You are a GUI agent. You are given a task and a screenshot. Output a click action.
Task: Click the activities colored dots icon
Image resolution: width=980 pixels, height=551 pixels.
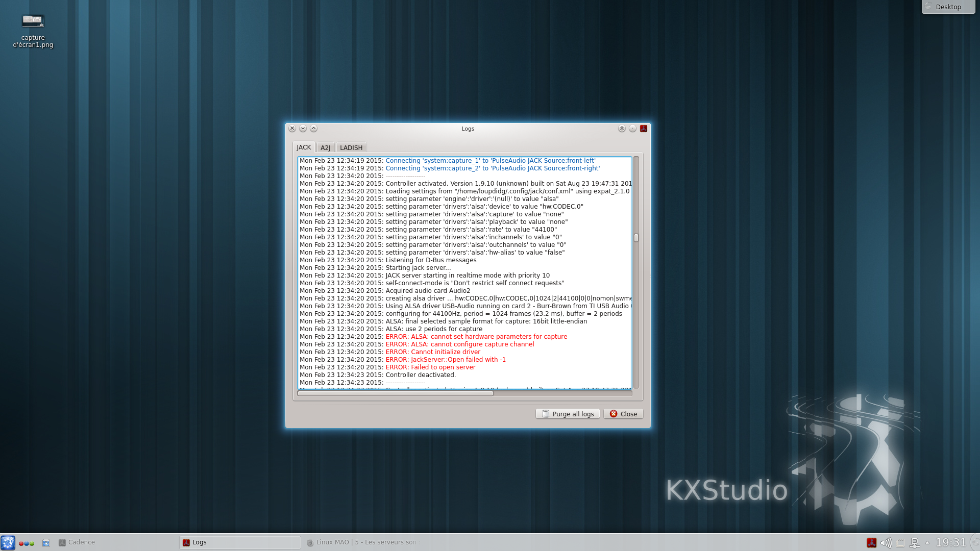(27, 543)
